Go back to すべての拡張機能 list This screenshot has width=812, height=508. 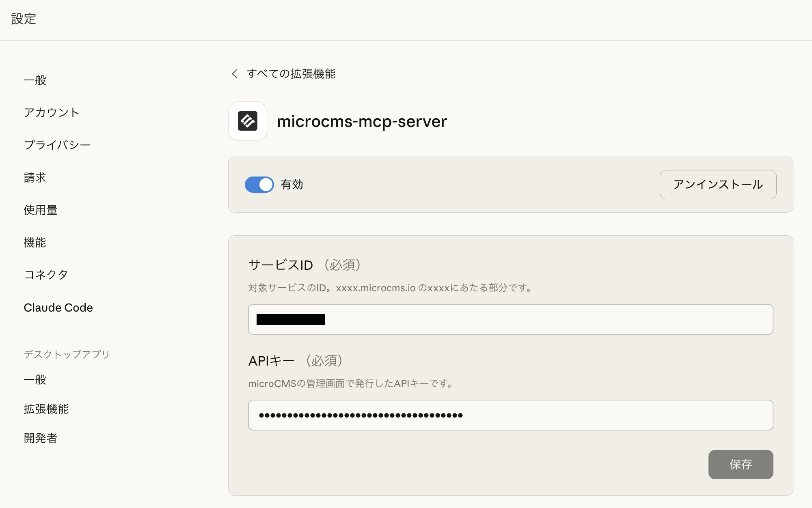coord(291,74)
